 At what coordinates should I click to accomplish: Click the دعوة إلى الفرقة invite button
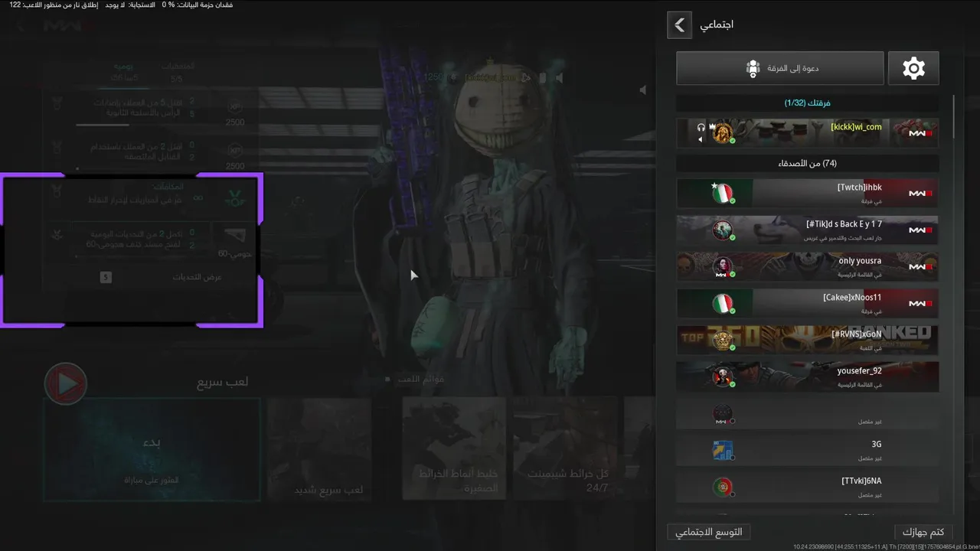point(780,68)
